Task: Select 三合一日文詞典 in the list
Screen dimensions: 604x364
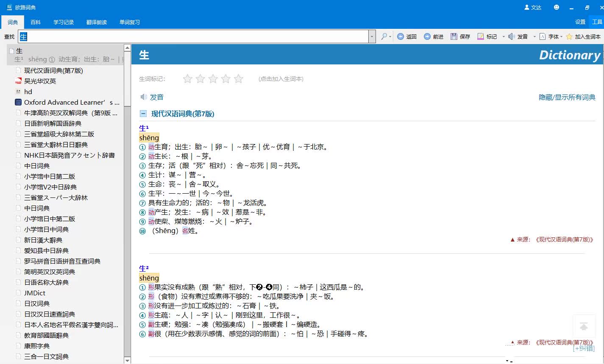Action: pyautogui.click(x=46, y=356)
